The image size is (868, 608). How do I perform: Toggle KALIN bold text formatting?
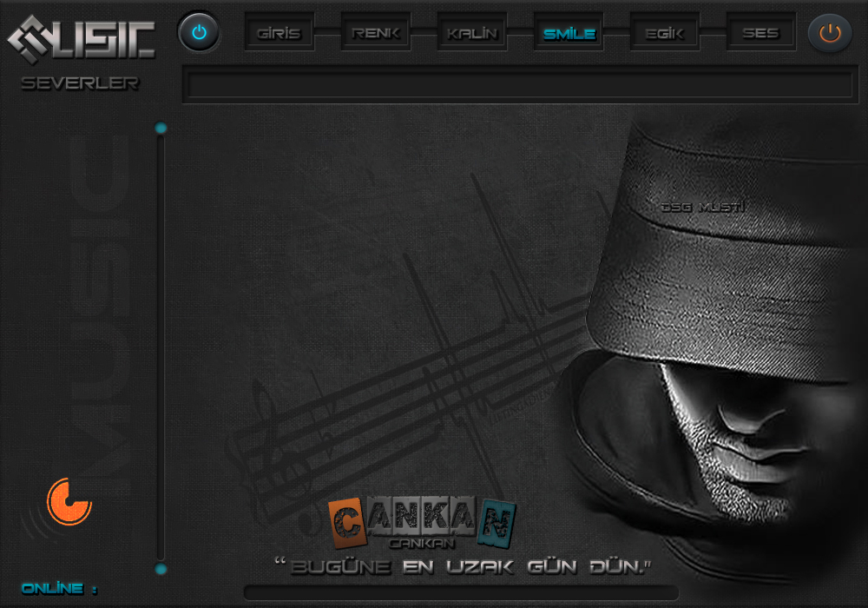click(472, 34)
